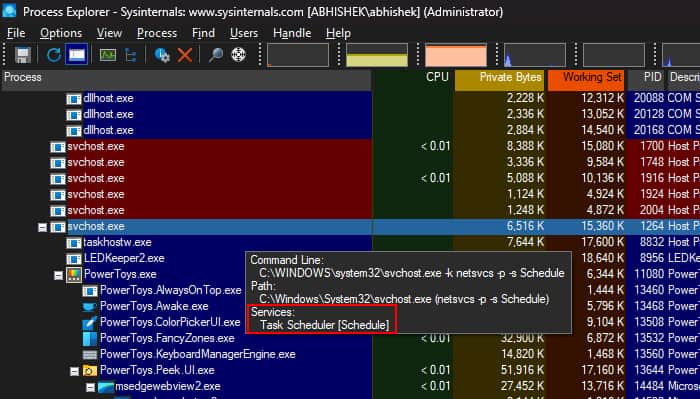Click the PowerToys.AlwaysOnTop.exe icon
The image size is (700, 399).
coord(90,291)
